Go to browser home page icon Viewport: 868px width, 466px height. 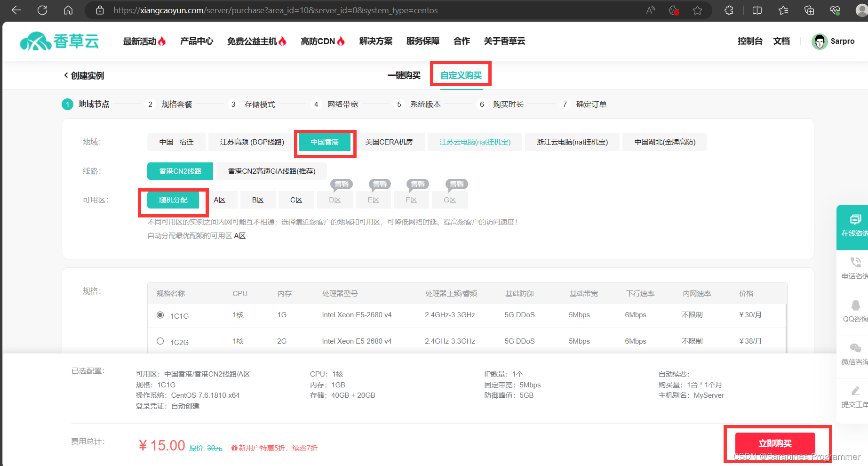point(68,10)
